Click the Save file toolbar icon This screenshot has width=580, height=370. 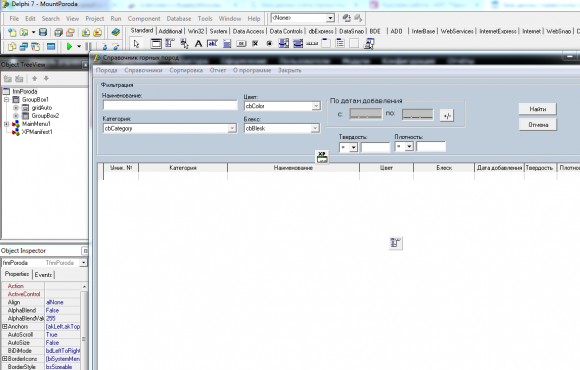tap(43, 33)
